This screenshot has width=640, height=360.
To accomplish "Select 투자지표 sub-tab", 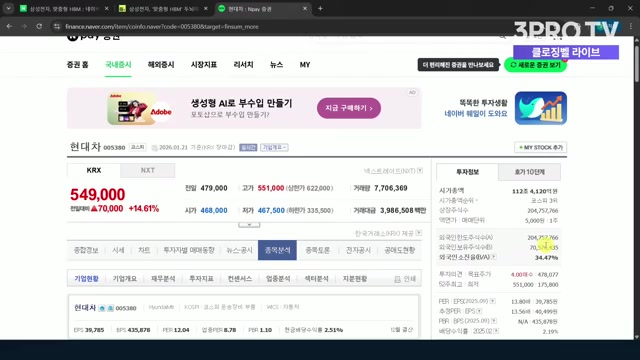I will (201, 279).
